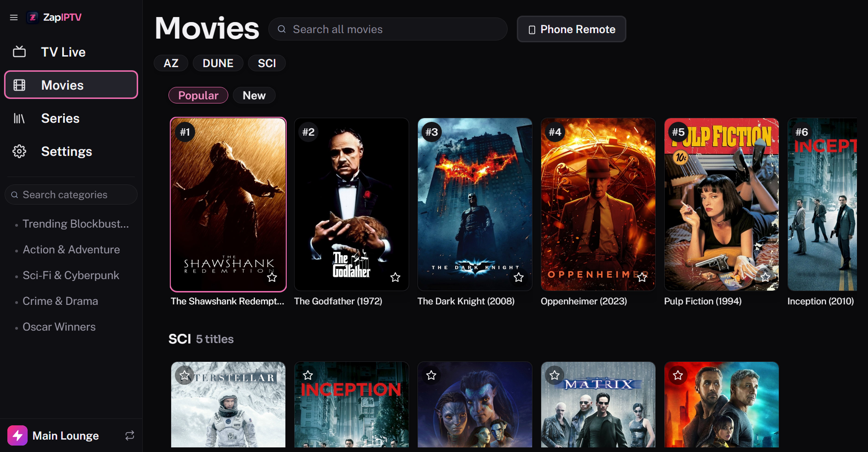Open Settings from the sidebar
The height and width of the screenshot is (452, 868).
tap(71, 151)
